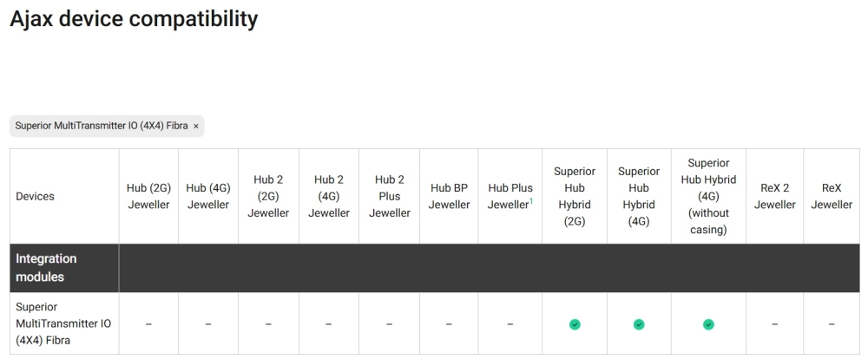This screenshot has height=359, width=868.
Task: Select the Superior MultiTransmitter IO (4X4) Fibra chip
Action: click(102, 126)
